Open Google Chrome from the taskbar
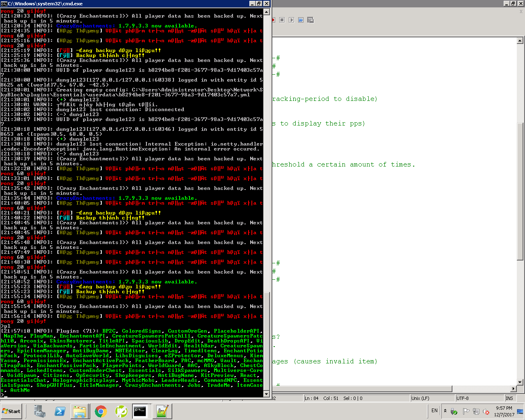This screenshot has height=420, width=525. click(x=100, y=411)
